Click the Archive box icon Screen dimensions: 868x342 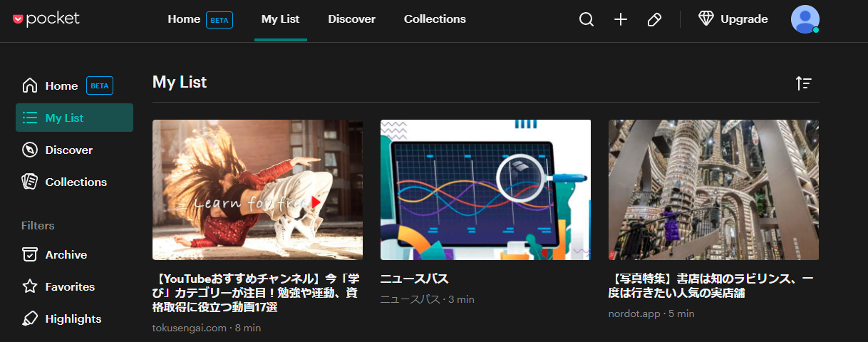(30, 254)
